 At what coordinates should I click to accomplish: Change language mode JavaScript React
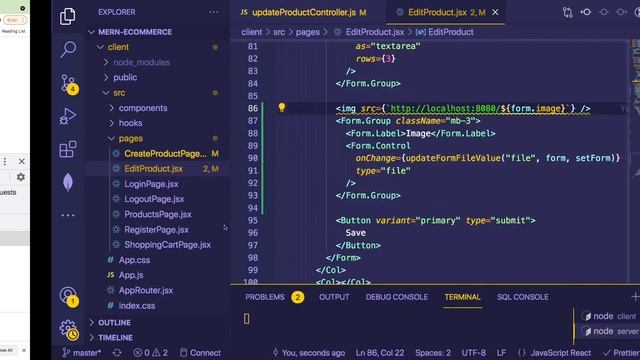point(560,353)
